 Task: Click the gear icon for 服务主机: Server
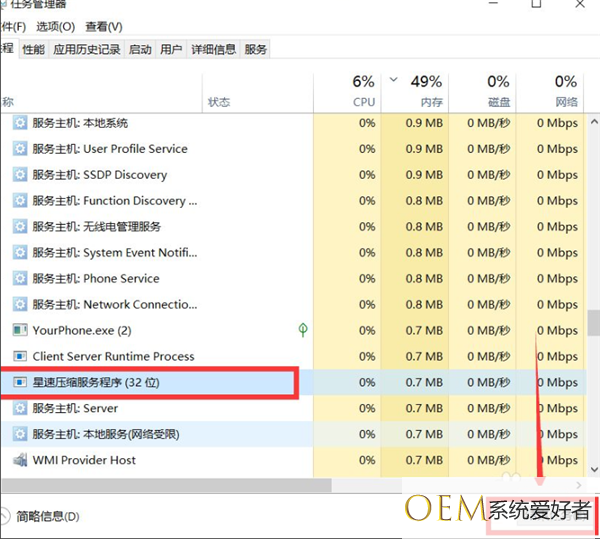pyautogui.click(x=19, y=408)
